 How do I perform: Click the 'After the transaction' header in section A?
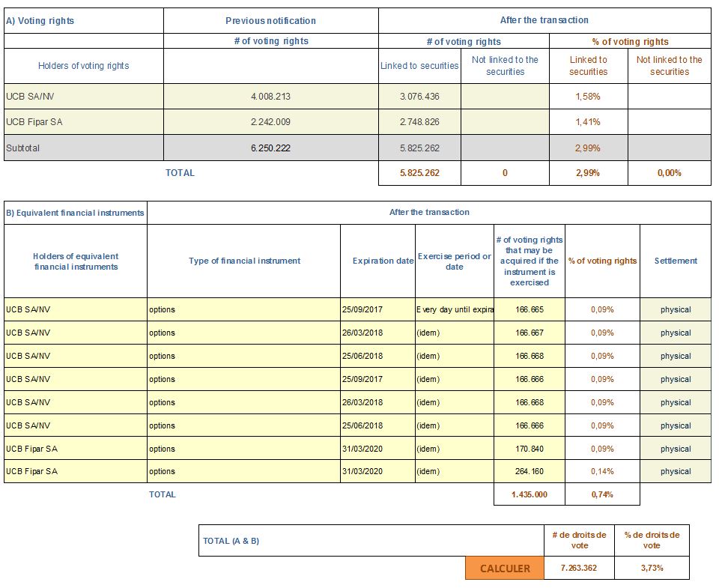pos(544,20)
